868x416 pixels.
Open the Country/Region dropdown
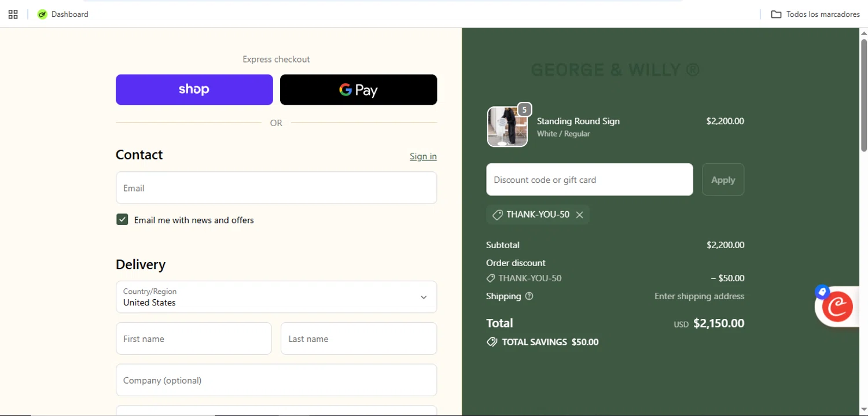click(x=277, y=297)
